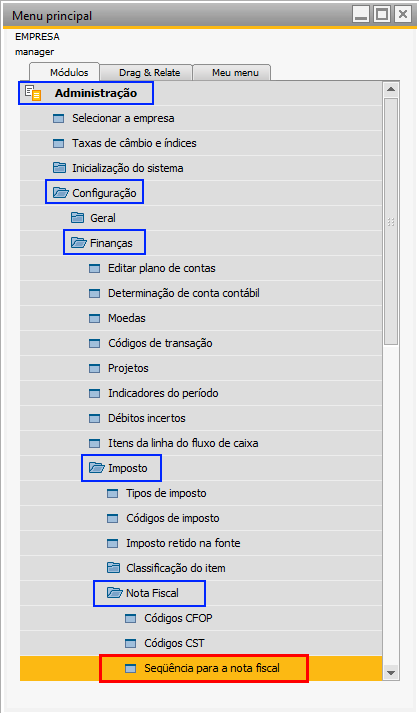Click the icon next to Taxas de câmbio e índices
The width and height of the screenshot is (419, 713).
click(x=58, y=144)
